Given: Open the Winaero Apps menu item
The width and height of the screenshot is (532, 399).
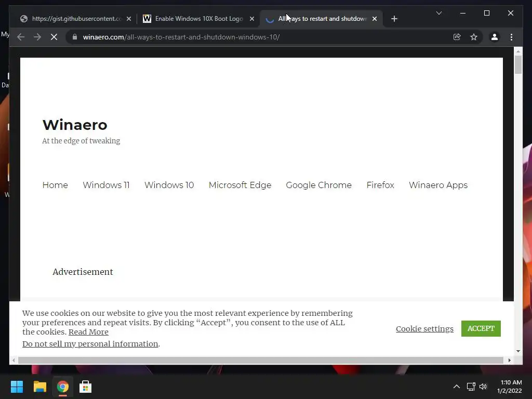Looking at the screenshot, I should pos(438,185).
